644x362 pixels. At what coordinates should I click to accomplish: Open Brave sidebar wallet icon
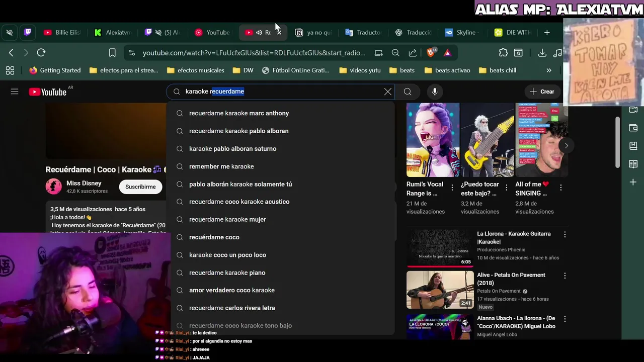tap(633, 128)
